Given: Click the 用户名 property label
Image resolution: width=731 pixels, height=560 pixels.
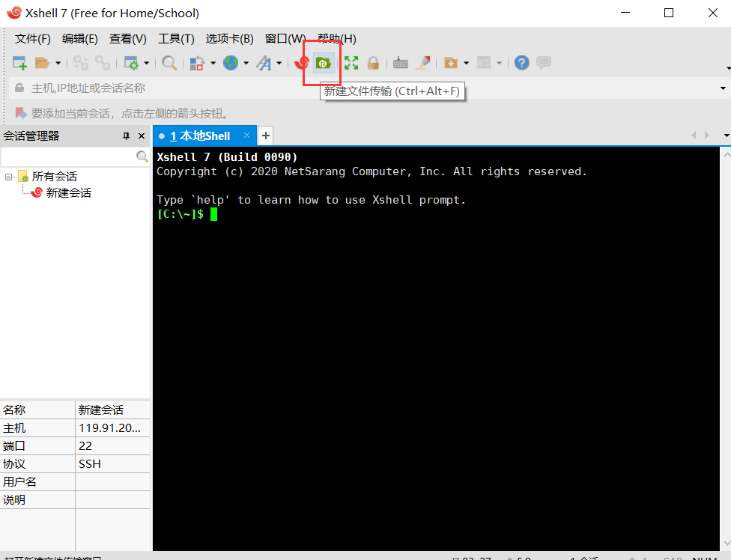Looking at the screenshot, I should (19, 481).
